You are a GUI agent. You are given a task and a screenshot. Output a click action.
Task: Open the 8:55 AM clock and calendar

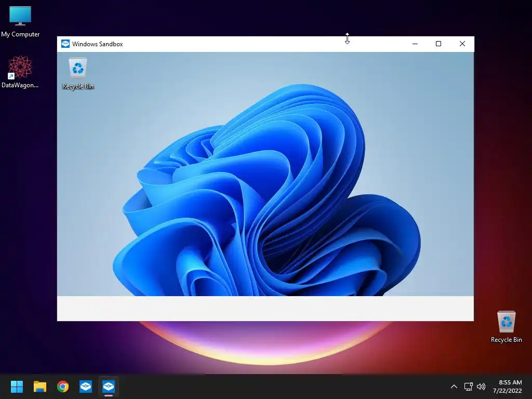[510, 382]
